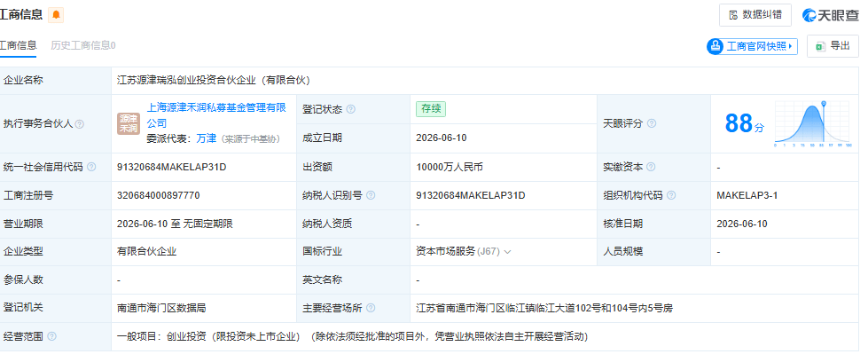Click the 经营范围 description text
This screenshot has height=362, width=868.
coord(352,336)
